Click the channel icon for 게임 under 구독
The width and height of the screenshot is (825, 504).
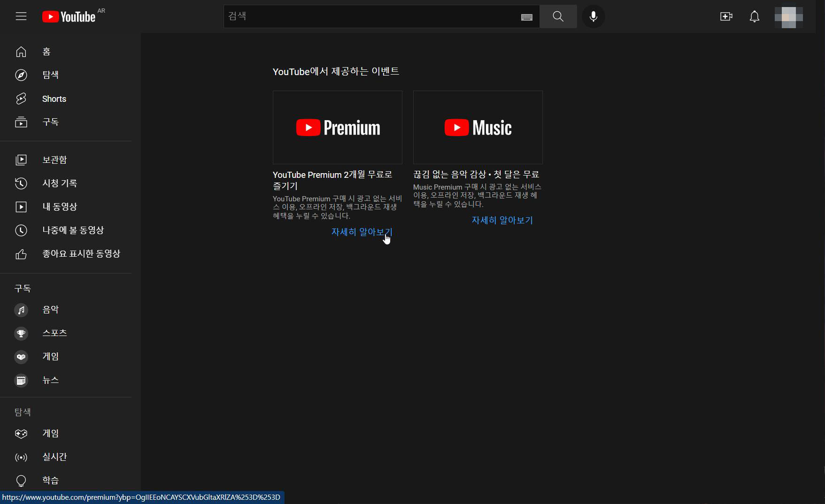click(21, 357)
